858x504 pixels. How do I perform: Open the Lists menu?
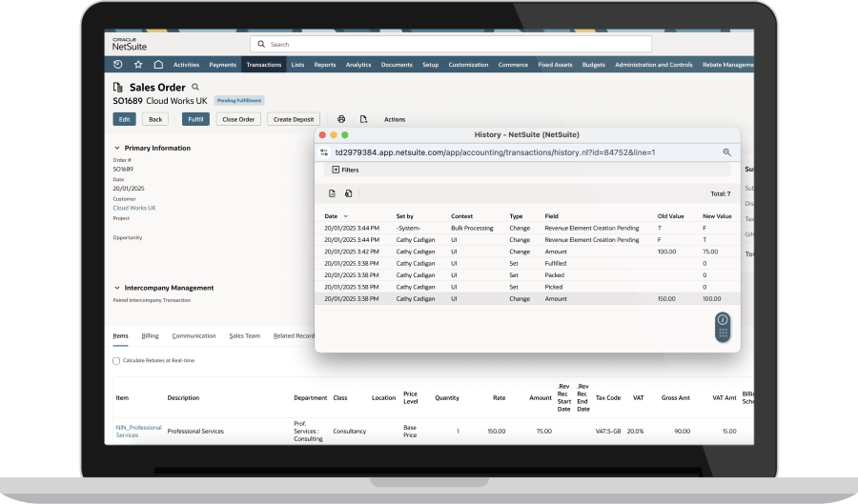[297, 65]
